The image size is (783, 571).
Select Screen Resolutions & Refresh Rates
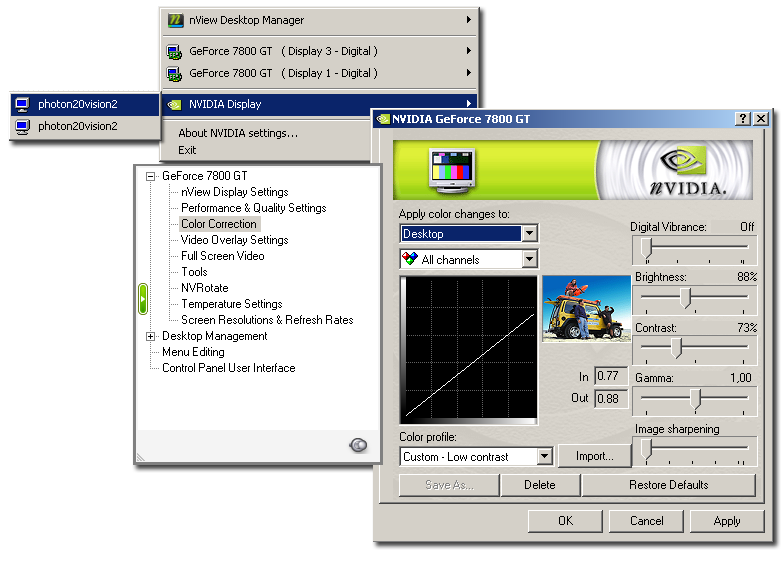pyautogui.click(x=267, y=320)
